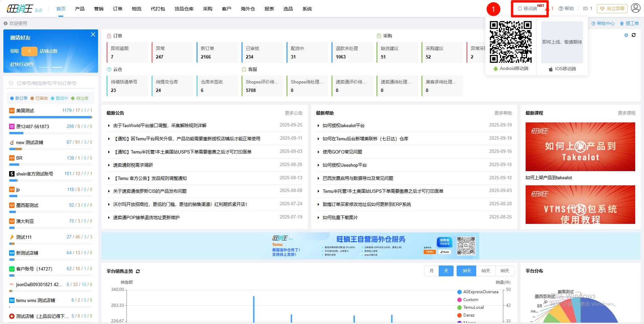Click 测试111 store icon

(12, 237)
